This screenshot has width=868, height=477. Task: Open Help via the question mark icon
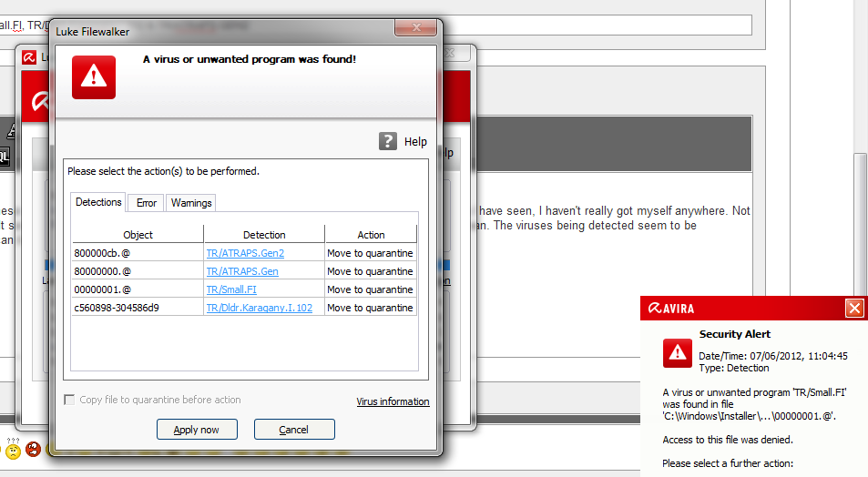387,141
